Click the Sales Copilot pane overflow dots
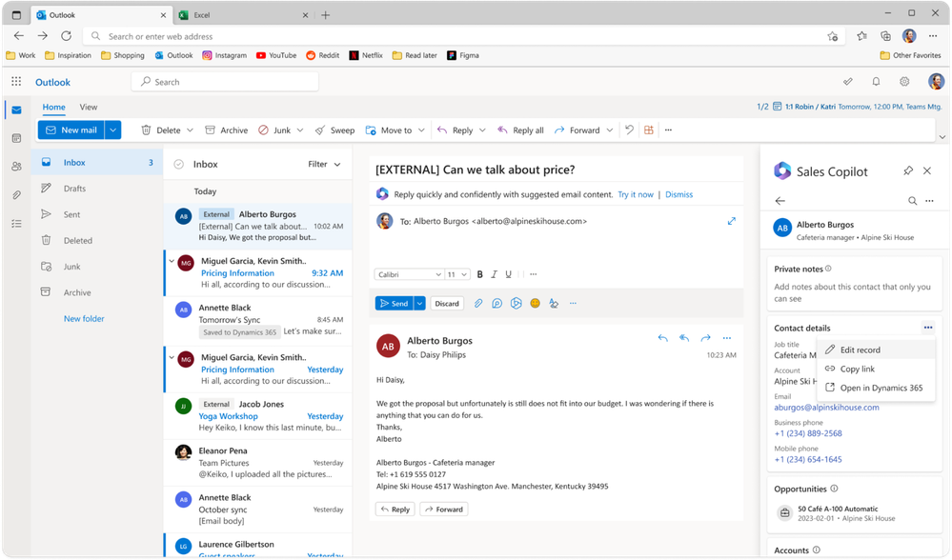Screen dimensions: 952x560 pos(929,201)
